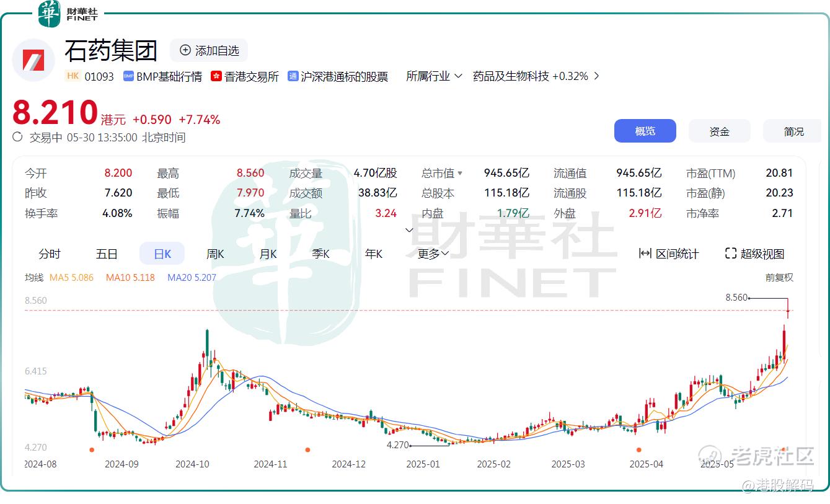830x504 pixels.
Task: Select the 季K chart tab
Action: [320, 254]
